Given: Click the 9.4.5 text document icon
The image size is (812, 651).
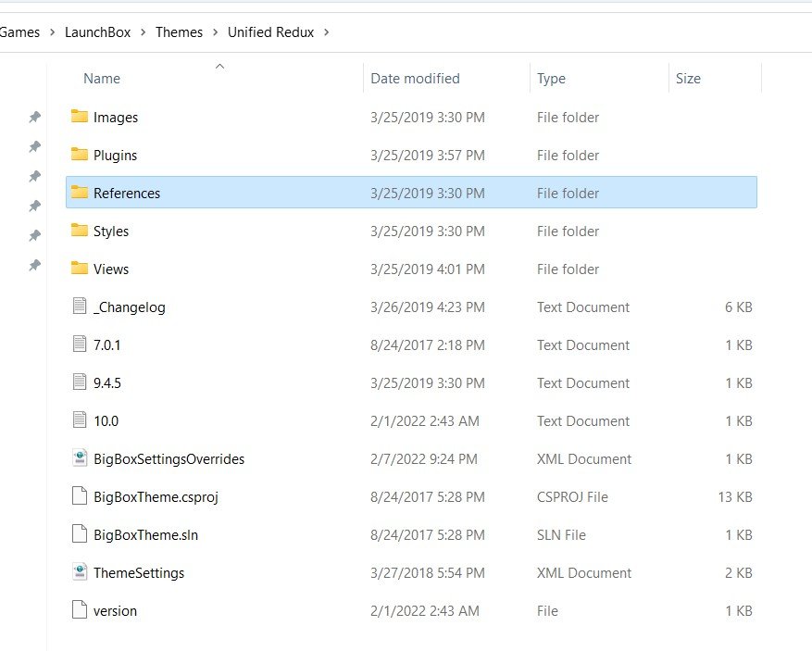Looking at the screenshot, I should click(80, 382).
